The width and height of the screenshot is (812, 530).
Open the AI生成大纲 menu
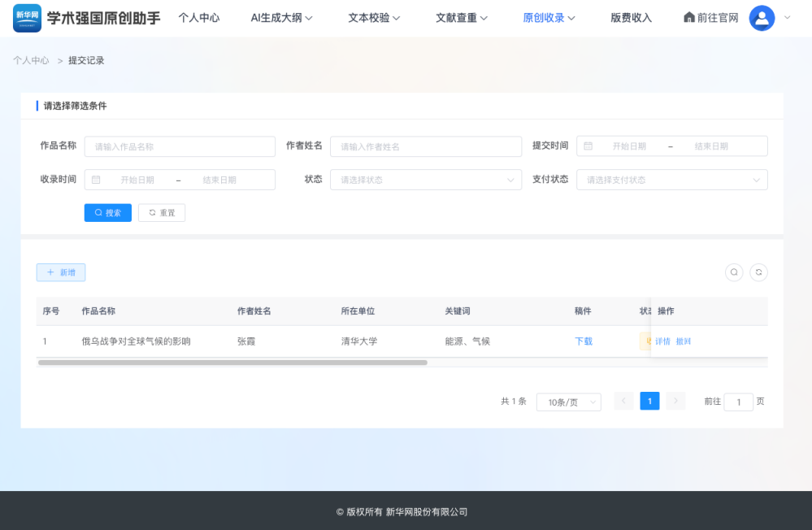point(281,18)
